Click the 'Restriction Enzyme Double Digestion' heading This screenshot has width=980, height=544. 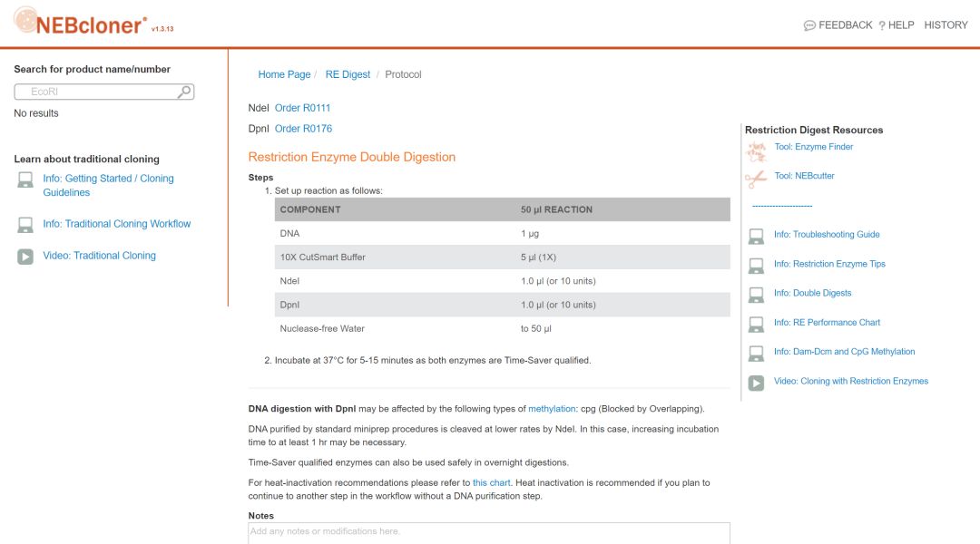352,158
